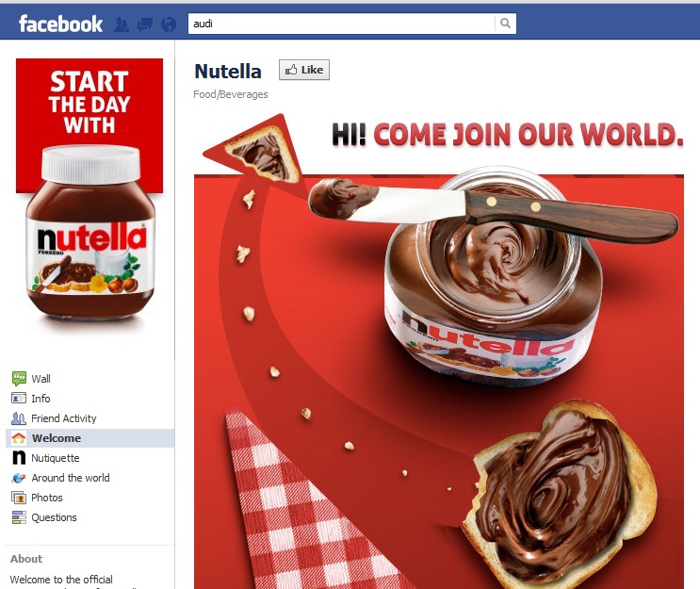This screenshot has height=589, width=700.
Task: Click the Friend Activity people icon
Action: coord(19,418)
